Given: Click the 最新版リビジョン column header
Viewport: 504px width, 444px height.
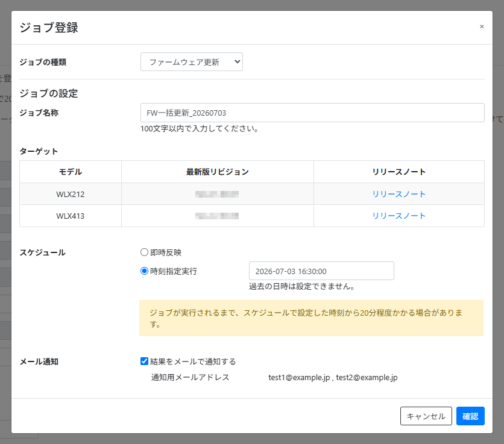Looking at the screenshot, I should [x=218, y=172].
